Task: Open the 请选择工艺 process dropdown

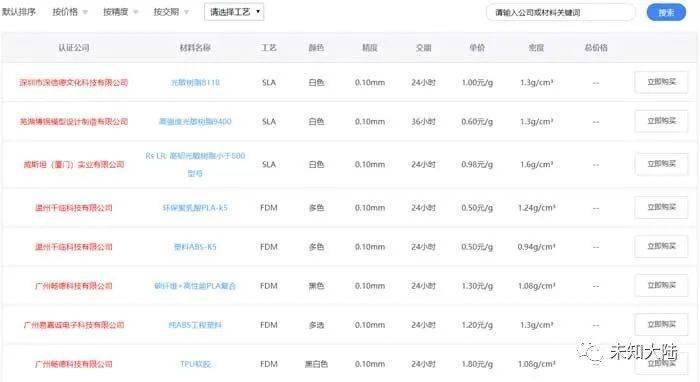Action: [x=234, y=12]
